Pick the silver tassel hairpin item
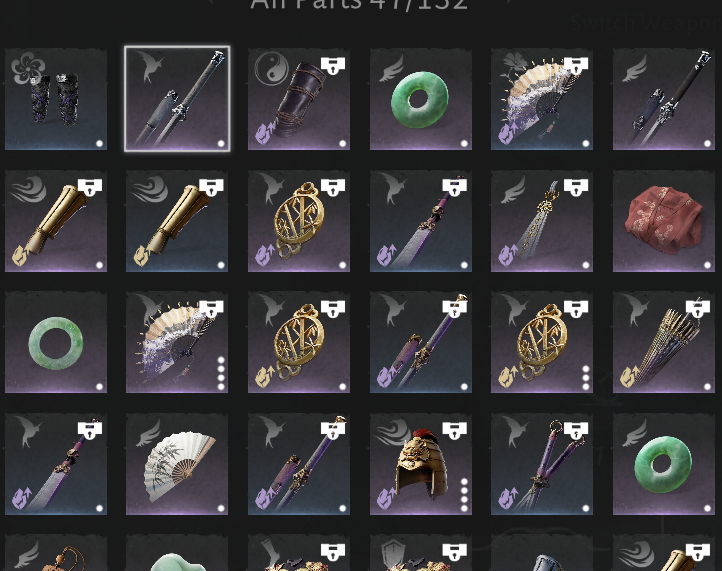This screenshot has width=722, height=571. click(x=542, y=221)
